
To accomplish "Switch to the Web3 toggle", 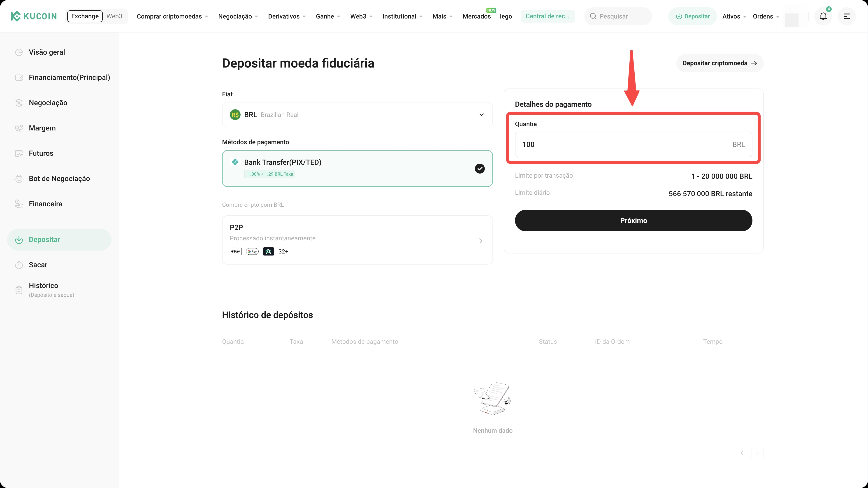I will coord(114,16).
